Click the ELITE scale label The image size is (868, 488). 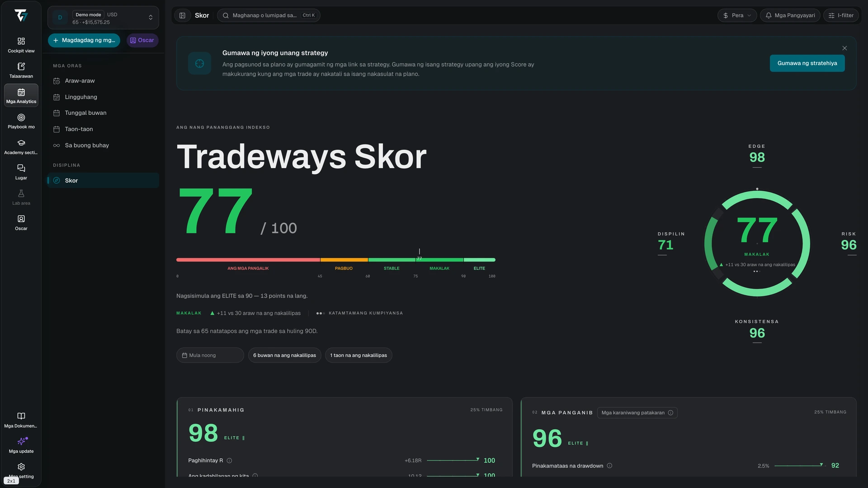479,268
